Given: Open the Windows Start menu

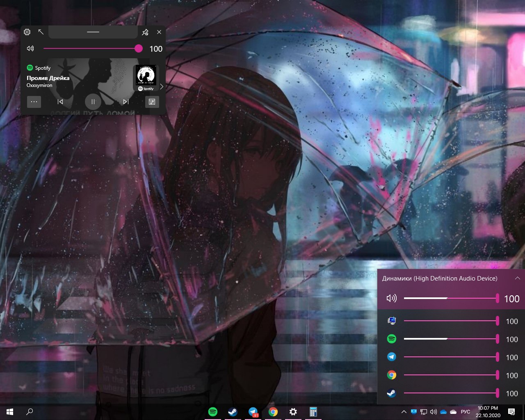Looking at the screenshot, I should (x=10, y=412).
